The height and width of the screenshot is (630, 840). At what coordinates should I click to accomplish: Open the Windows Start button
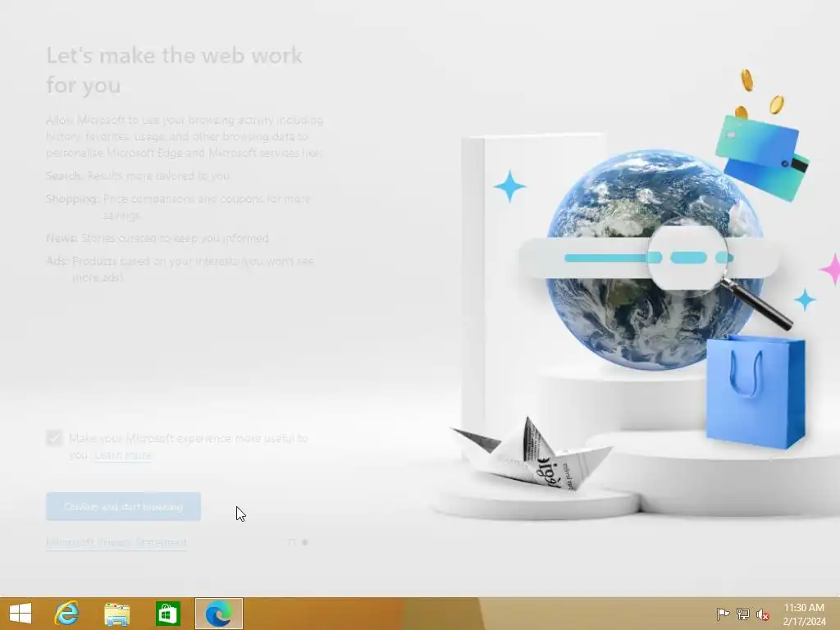pos(21,614)
